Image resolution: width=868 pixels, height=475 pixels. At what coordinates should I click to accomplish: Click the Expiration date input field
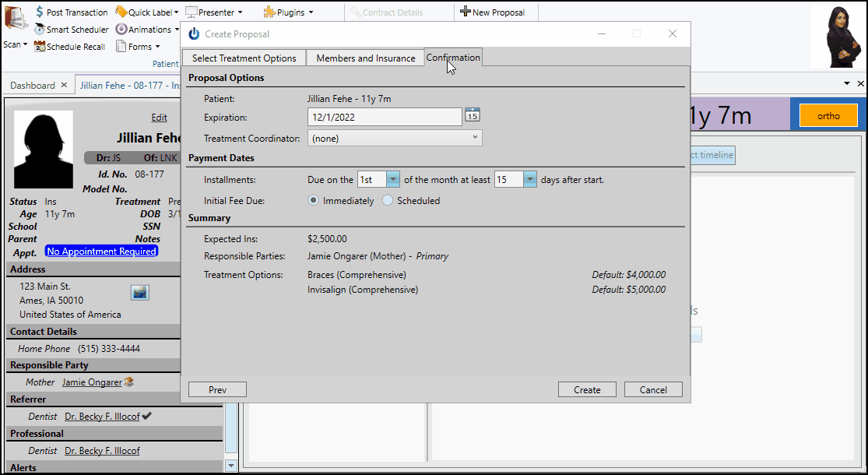[385, 117]
